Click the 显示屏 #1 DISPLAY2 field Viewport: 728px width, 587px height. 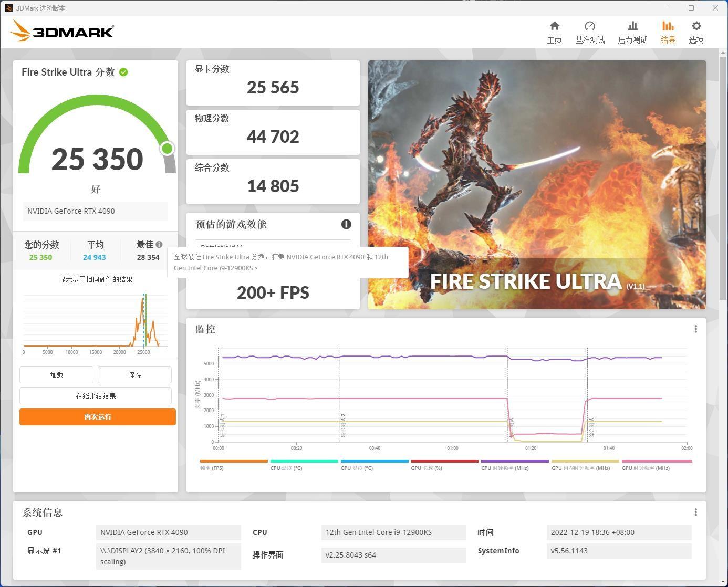coord(169,556)
